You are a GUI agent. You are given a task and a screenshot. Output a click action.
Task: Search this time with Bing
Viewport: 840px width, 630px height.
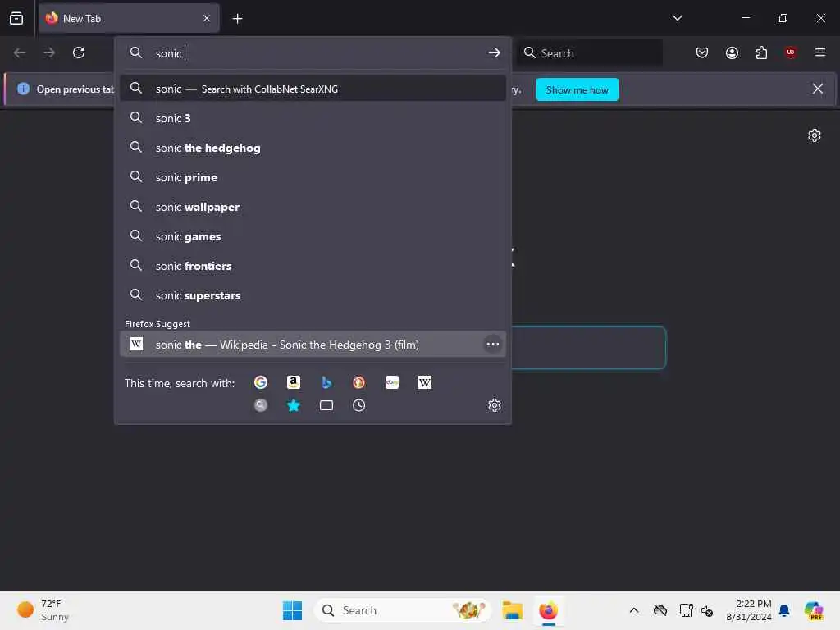326,382
